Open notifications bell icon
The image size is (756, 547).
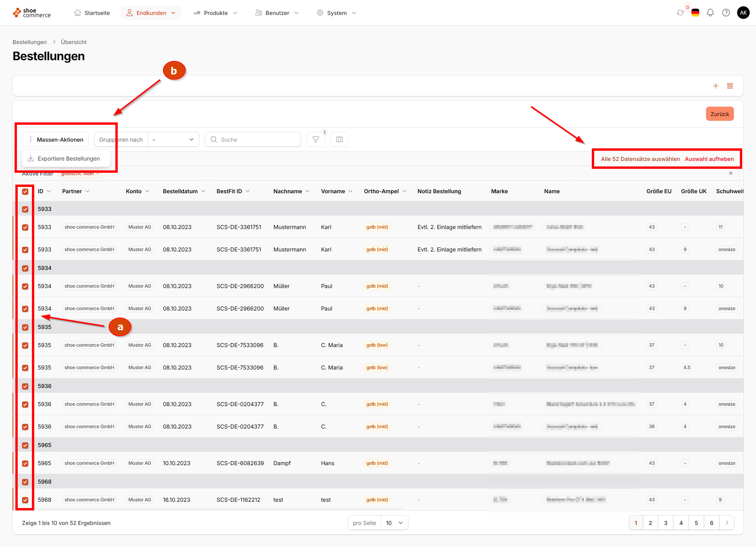click(710, 13)
